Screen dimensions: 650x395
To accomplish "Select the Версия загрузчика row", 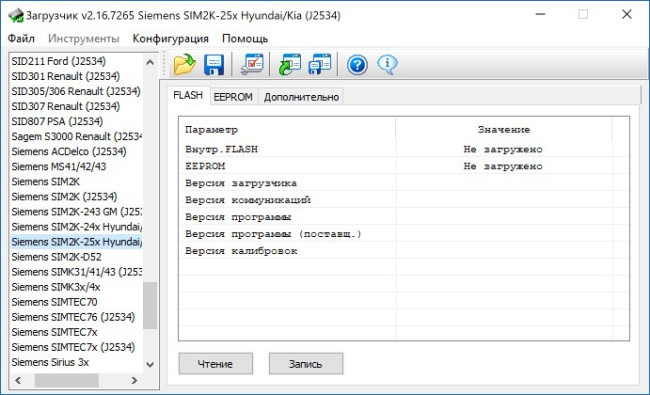I will pos(404,183).
